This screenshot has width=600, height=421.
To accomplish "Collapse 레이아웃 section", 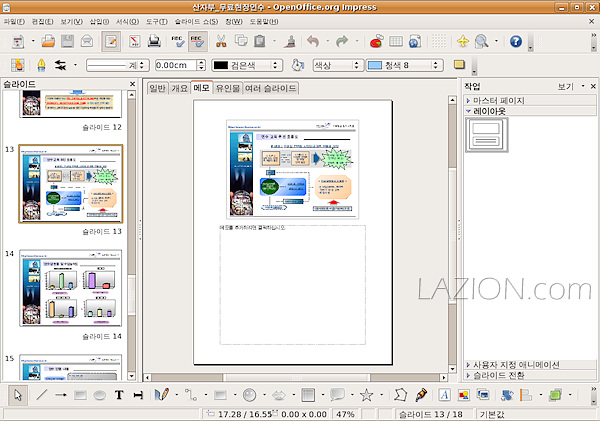I will tap(530, 111).
